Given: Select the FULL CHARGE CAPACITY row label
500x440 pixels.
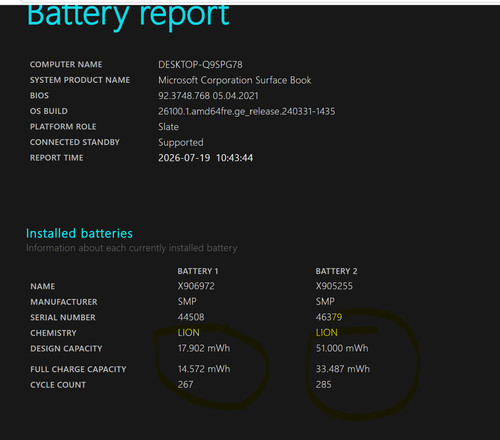Looking at the screenshot, I should (x=78, y=369).
